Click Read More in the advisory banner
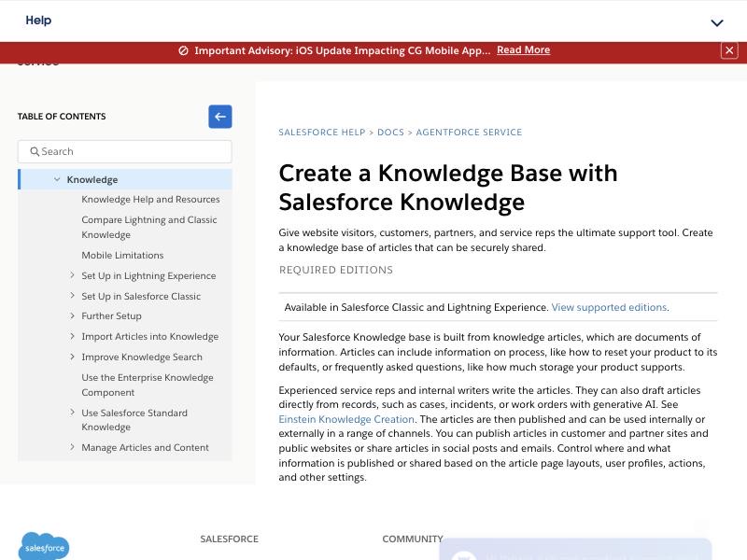Viewport: 747px width, 560px height. pos(523,50)
